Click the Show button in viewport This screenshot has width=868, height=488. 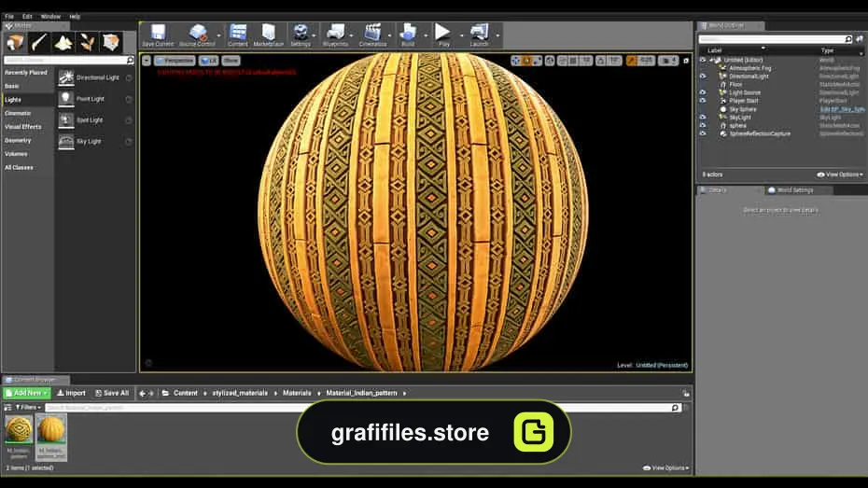[231, 61]
